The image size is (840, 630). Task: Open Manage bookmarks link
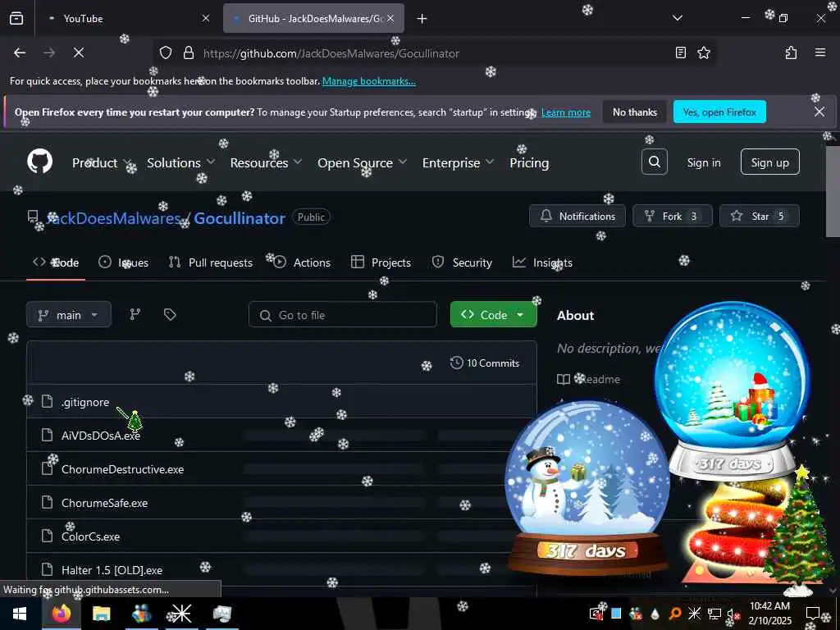[x=368, y=81]
